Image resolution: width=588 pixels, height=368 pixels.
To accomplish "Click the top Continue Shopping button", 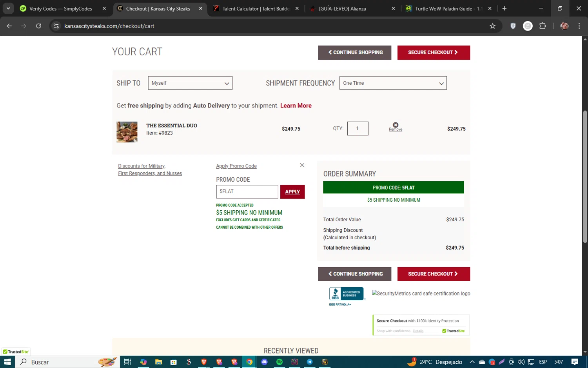I will pos(355,53).
